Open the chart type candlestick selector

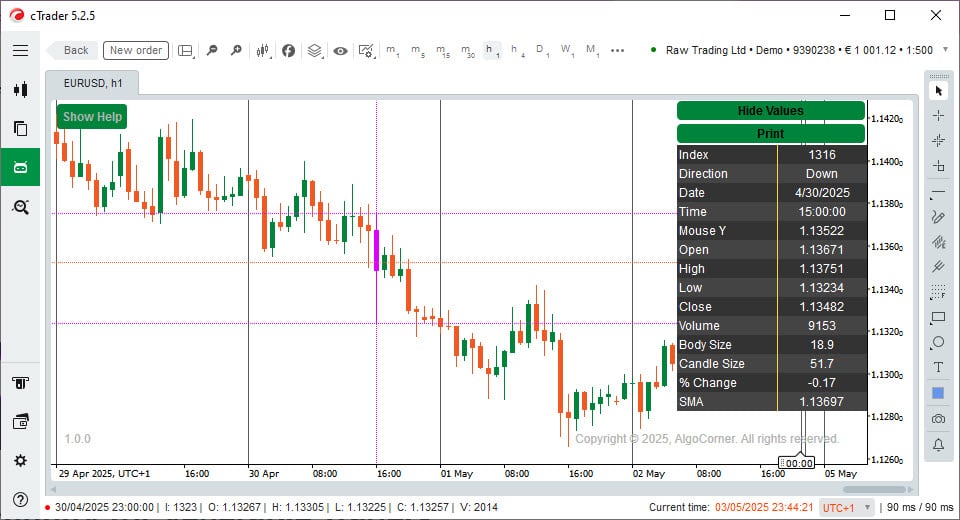(263, 51)
